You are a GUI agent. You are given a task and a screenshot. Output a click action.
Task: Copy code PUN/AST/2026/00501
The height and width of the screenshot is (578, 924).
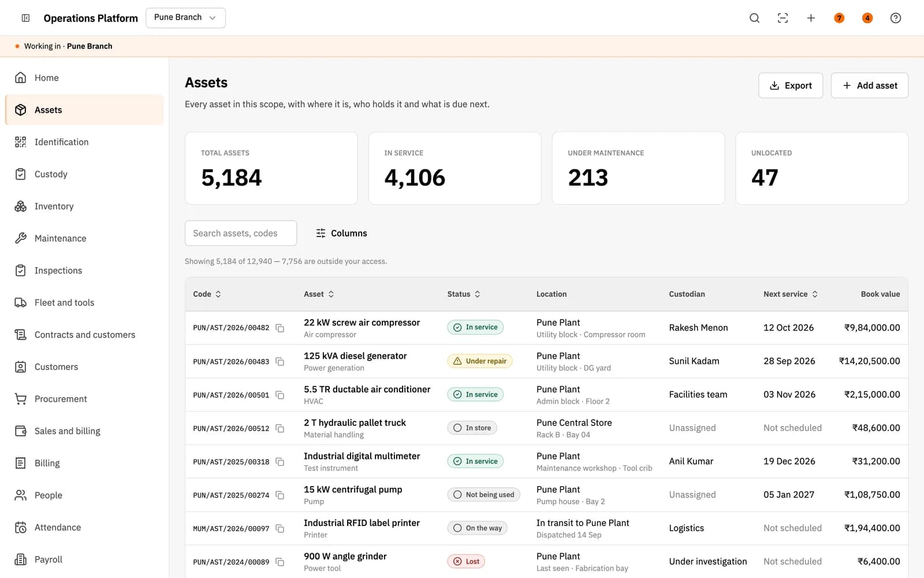click(280, 395)
